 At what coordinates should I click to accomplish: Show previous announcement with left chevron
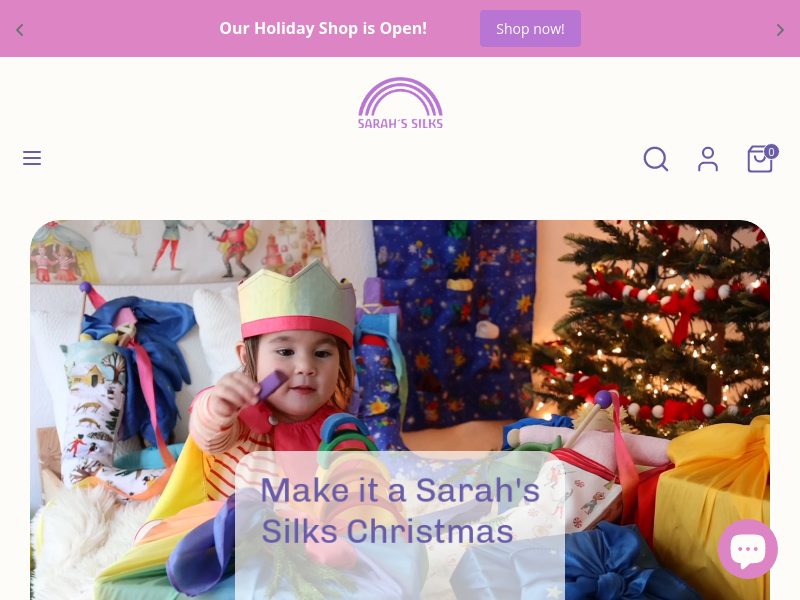click(x=20, y=30)
